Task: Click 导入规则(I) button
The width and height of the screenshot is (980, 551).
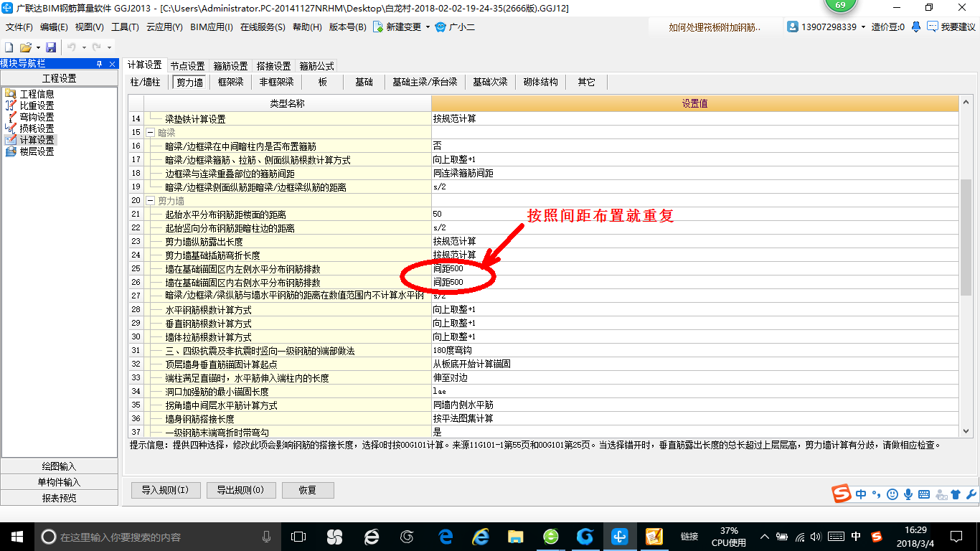Action: point(165,490)
